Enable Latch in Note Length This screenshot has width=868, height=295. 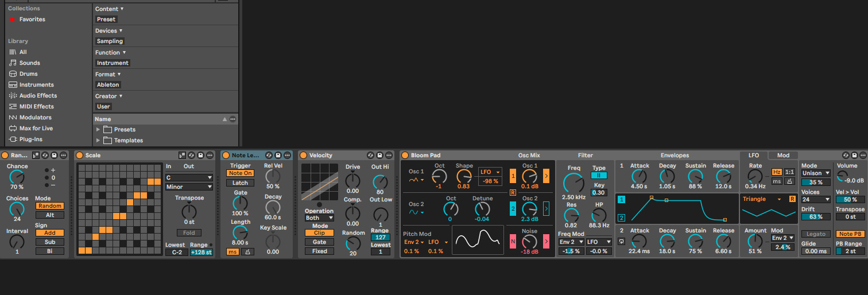tap(240, 183)
